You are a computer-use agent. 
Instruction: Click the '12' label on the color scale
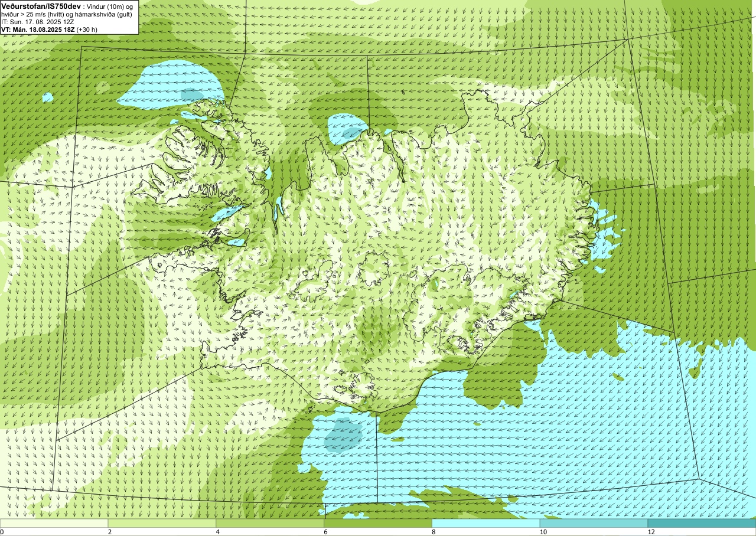(651, 532)
